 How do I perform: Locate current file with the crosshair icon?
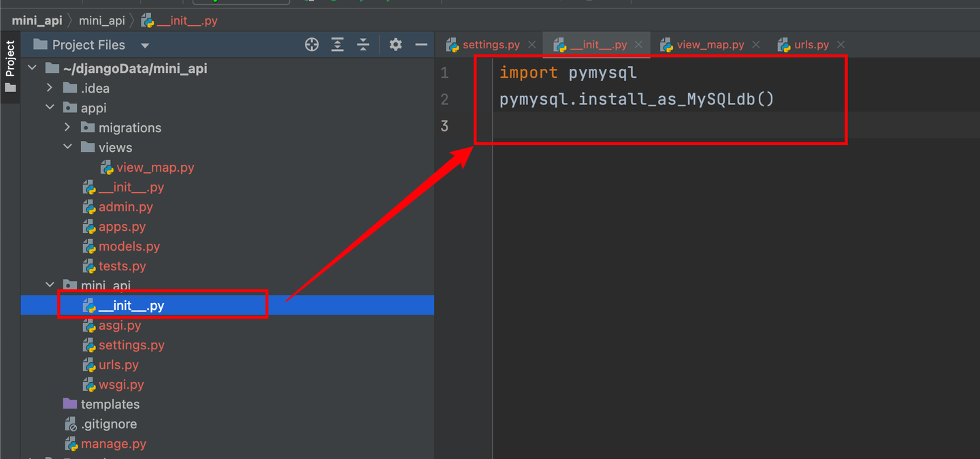[x=312, y=44]
